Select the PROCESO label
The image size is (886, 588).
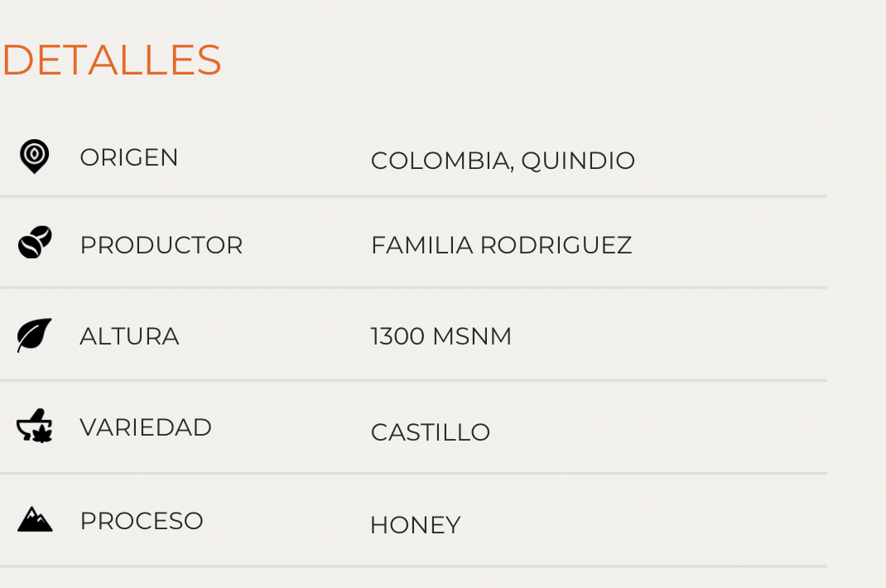(142, 521)
